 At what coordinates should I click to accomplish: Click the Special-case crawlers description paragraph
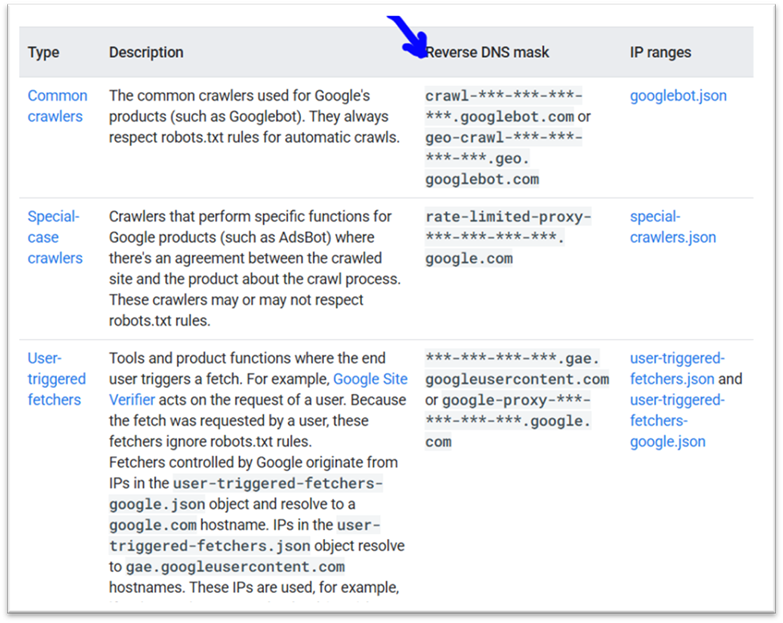(255, 269)
